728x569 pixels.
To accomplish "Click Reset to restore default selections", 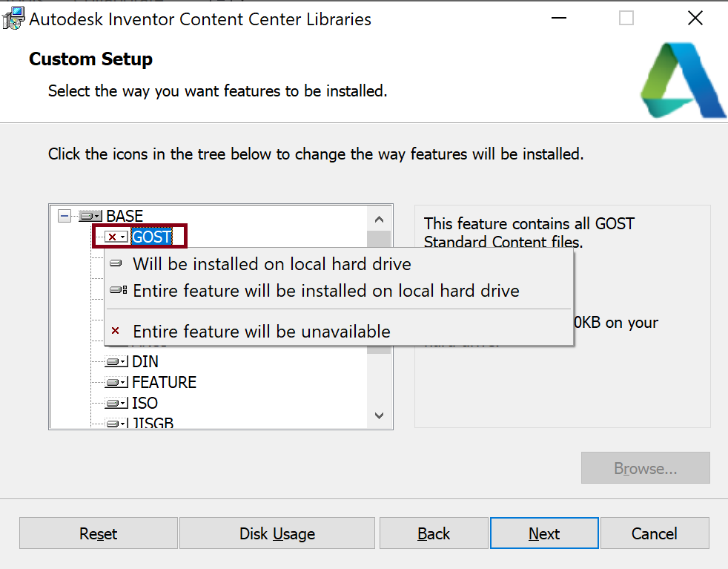I will point(98,533).
